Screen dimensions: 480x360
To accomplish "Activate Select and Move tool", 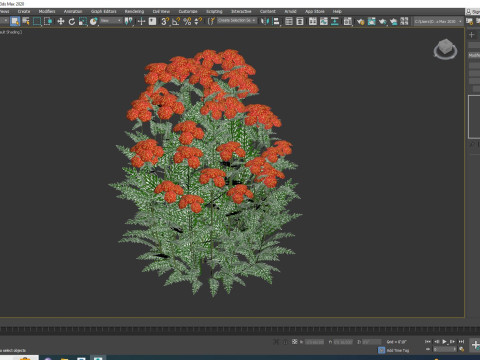I will point(61,21).
